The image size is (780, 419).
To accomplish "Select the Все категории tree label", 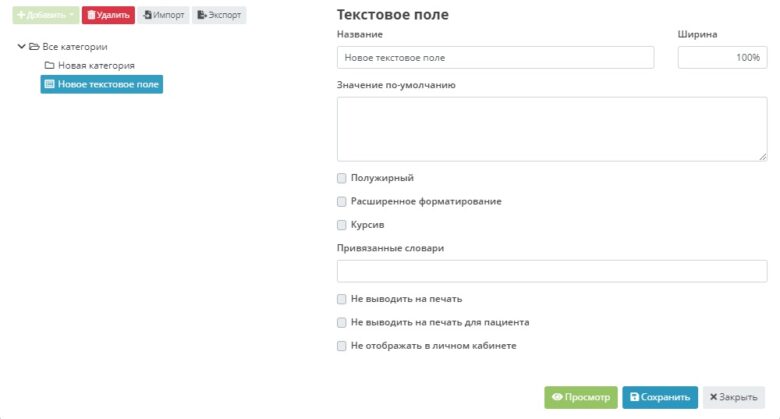I will pyautogui.click(x=75, y=47).
